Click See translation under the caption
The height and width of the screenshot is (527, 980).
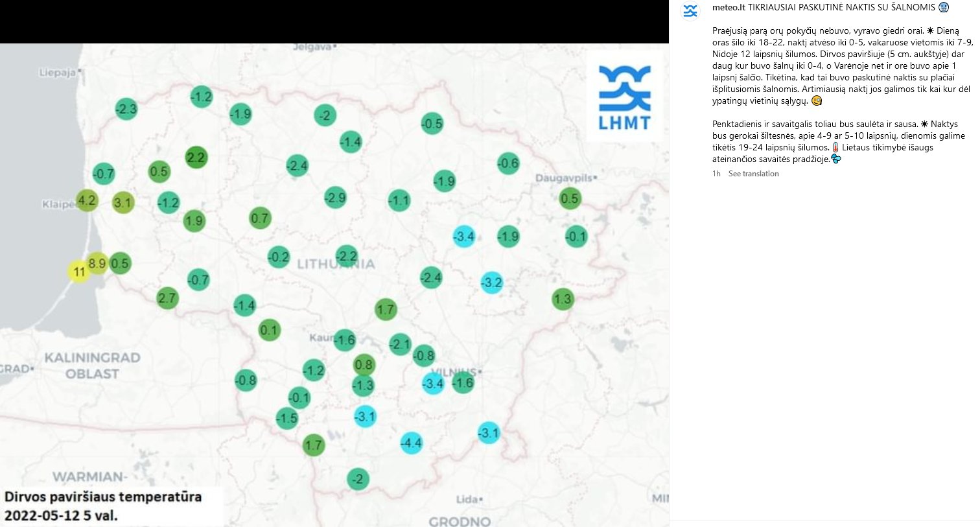[x=753, y=174]
